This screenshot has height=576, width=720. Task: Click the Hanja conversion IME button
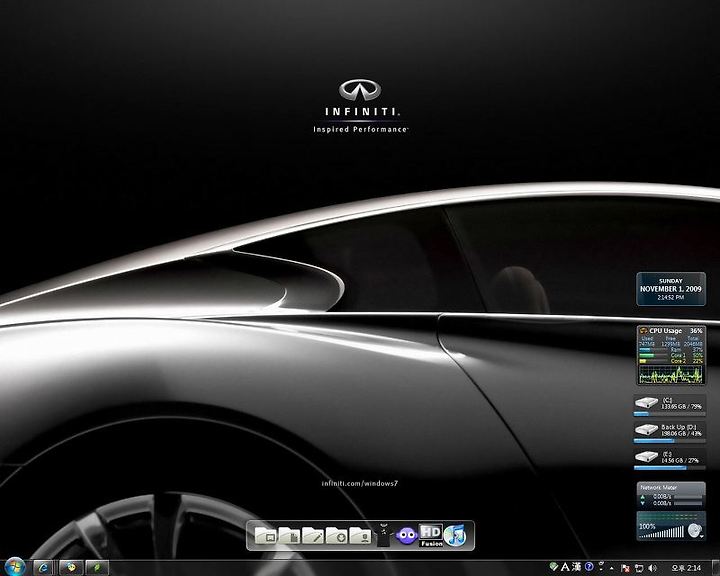click(x=577, y=567)
